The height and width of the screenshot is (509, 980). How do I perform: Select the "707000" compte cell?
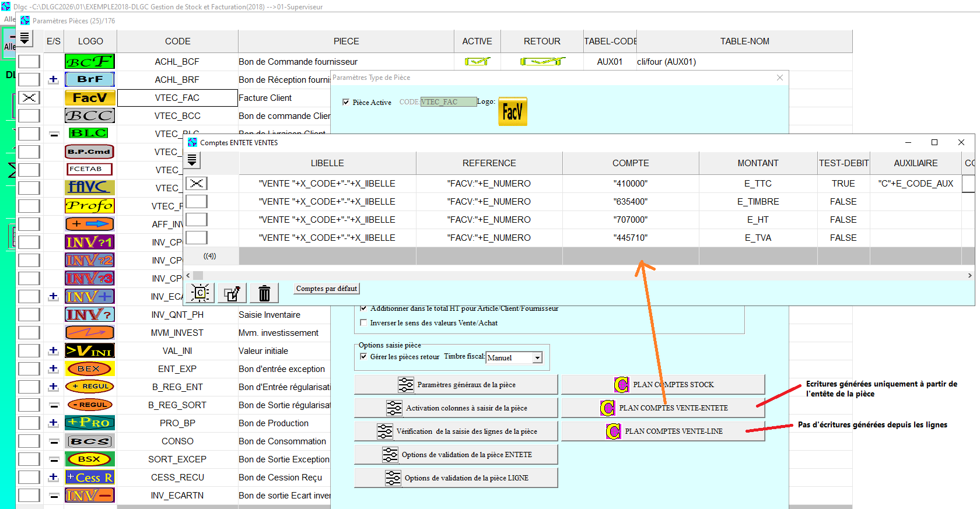[630, 220]
